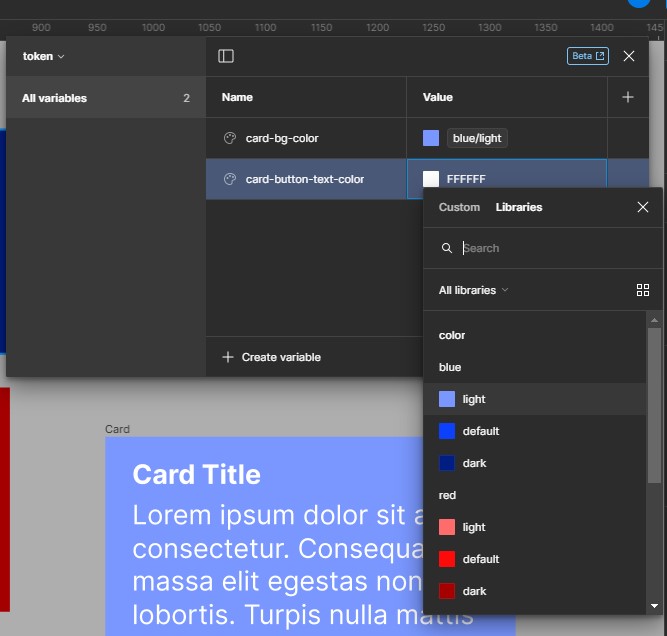This screenshot has height=636, width=667.
Task: Close the variables panel
Action: tap(629, 57)
